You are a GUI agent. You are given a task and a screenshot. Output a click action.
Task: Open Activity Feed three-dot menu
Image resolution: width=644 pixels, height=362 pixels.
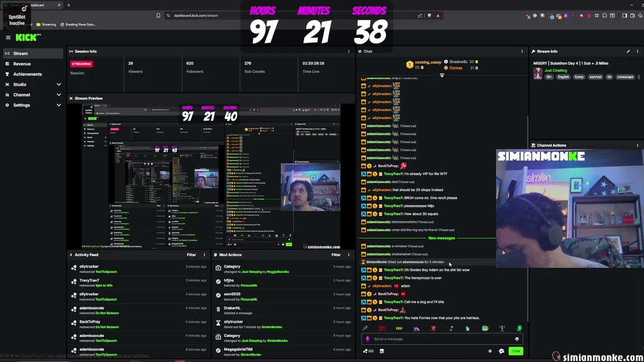(204, 255)
